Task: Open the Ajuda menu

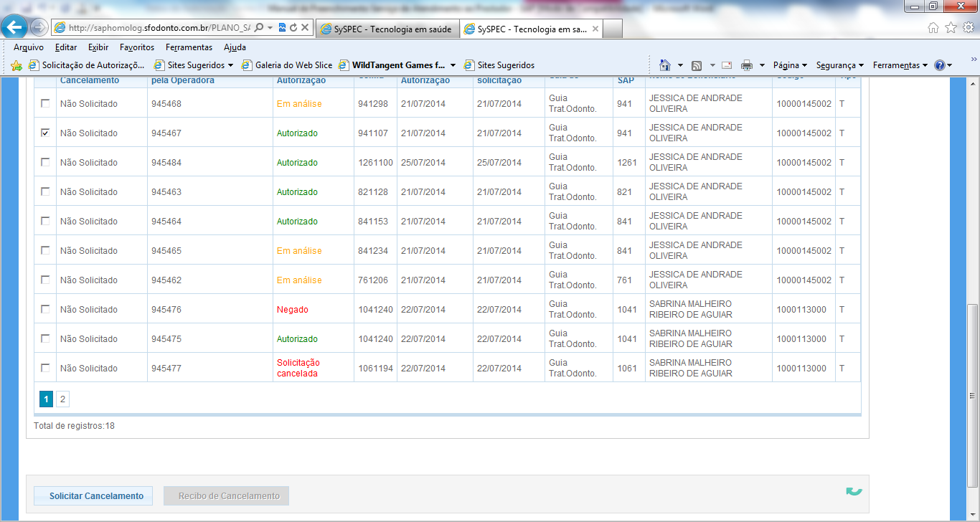Action: 235,47
